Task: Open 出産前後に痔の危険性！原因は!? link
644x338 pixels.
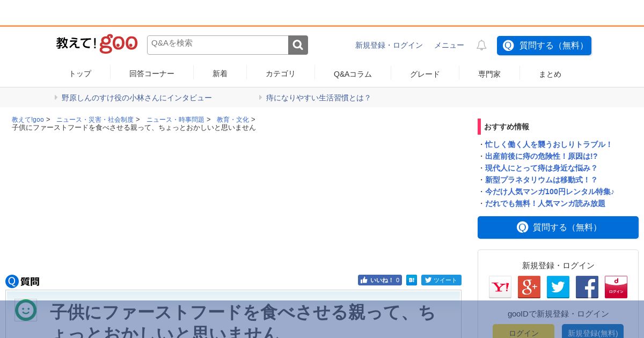Action: point(541,156)
